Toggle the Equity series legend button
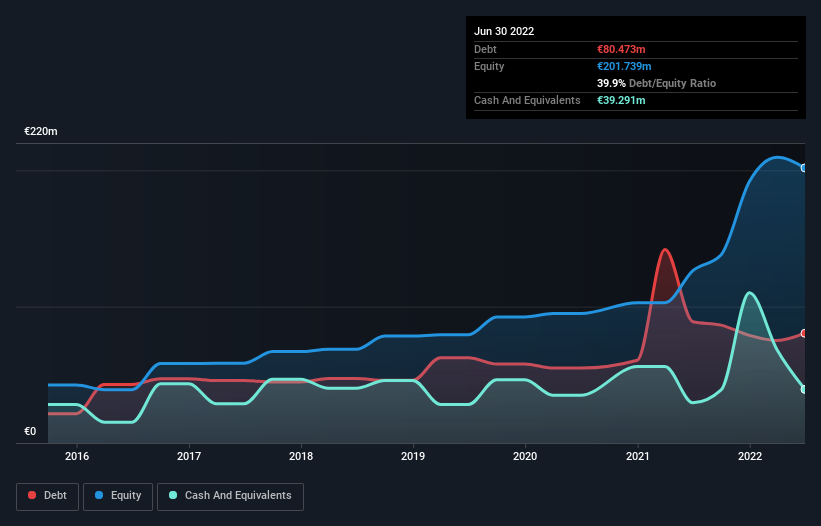 (x=118, y=496)
